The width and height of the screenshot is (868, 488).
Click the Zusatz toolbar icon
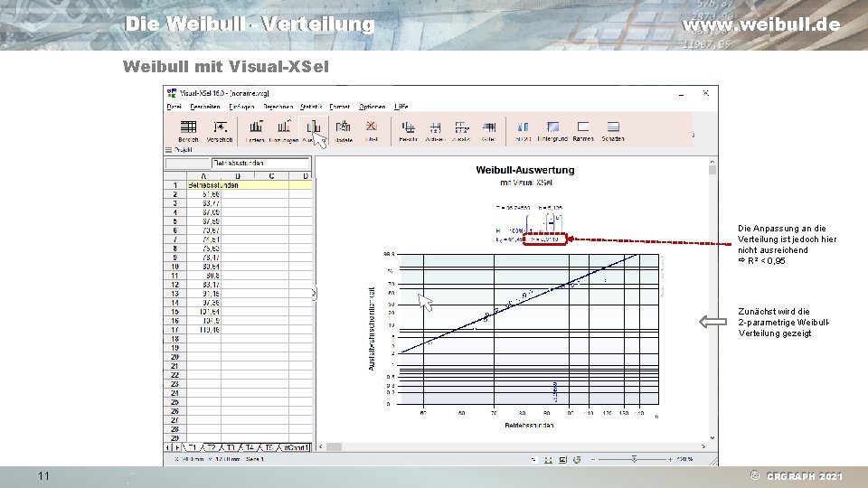coord(461,127)
